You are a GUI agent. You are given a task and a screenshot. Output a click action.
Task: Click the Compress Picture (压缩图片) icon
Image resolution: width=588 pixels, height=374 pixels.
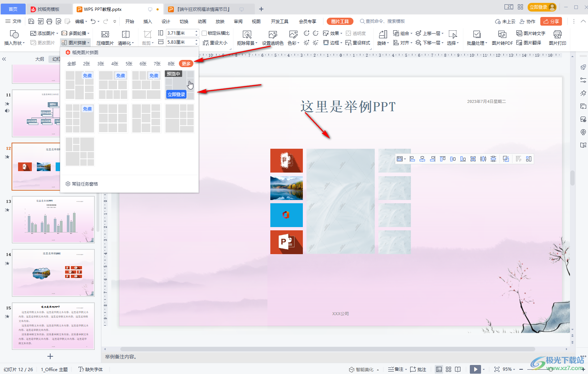tap(105, 34)
